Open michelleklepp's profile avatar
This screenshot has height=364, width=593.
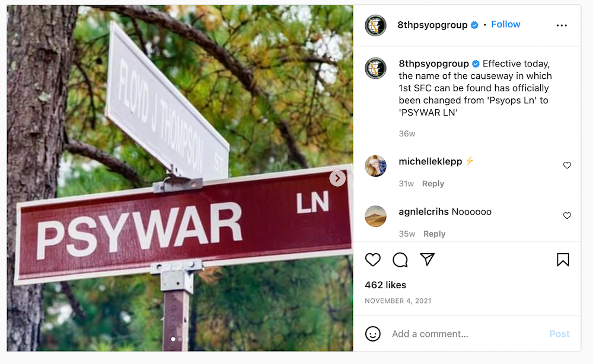point(375,166)
